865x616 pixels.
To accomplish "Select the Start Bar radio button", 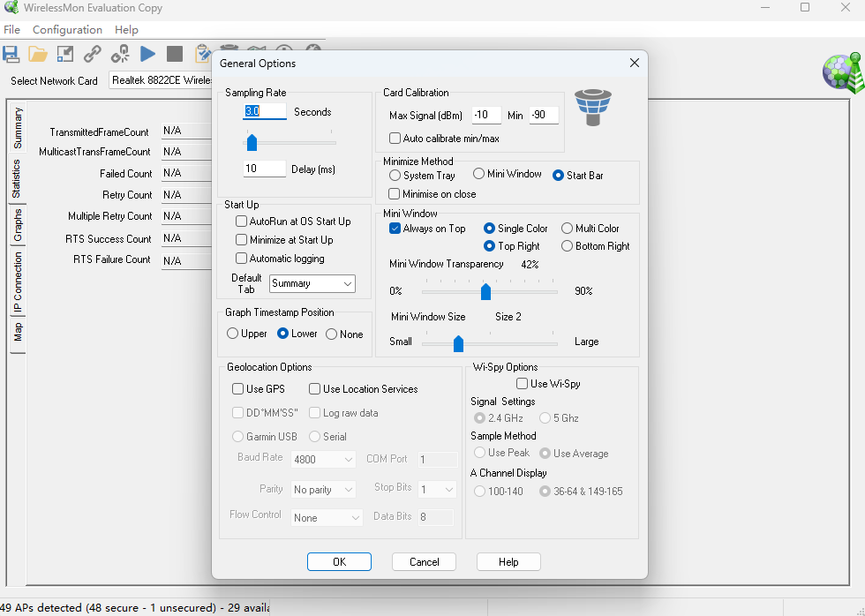I will coord(558,176).
